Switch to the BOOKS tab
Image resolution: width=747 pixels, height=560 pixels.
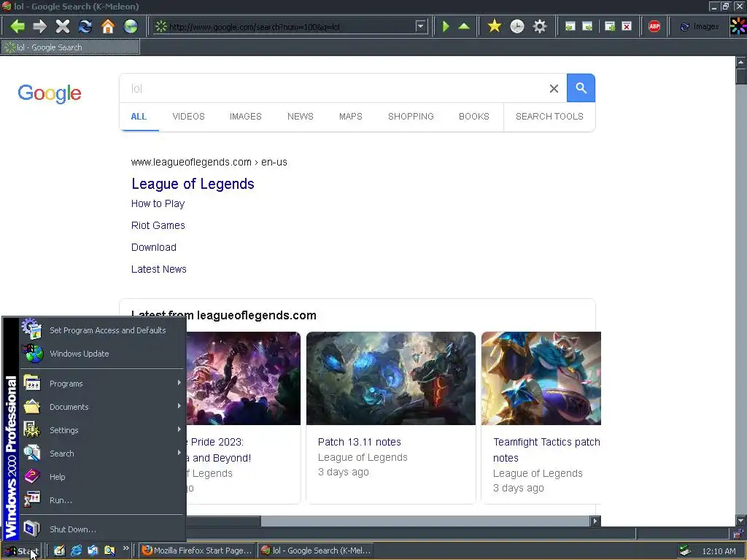click(x=474, y=117)
